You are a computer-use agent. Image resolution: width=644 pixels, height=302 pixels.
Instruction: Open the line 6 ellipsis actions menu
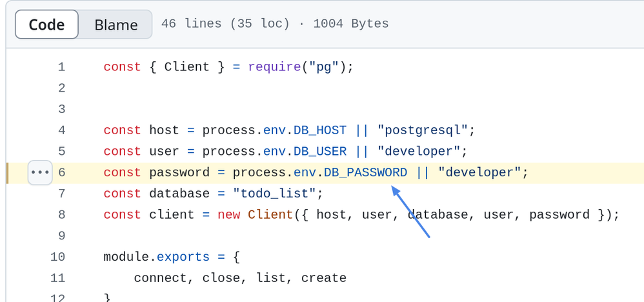click(40, 172)
